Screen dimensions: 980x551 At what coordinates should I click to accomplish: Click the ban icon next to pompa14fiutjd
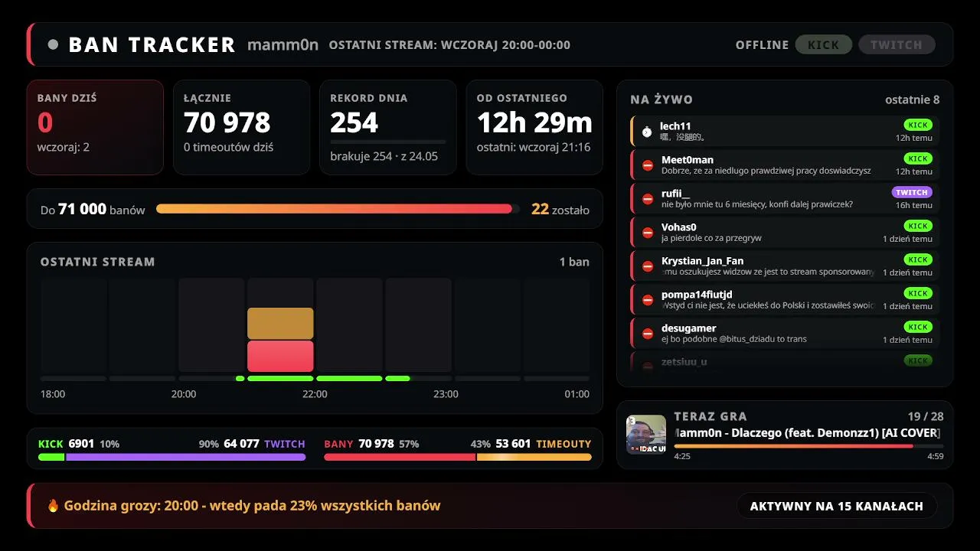pyautogui.click(x=648, y=300)
